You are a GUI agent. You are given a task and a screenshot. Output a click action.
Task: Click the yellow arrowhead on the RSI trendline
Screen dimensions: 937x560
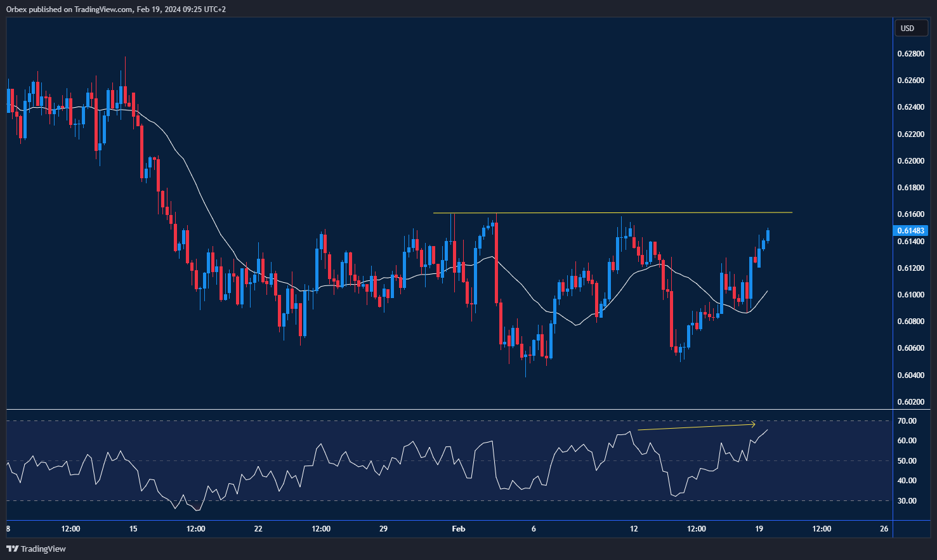pyautogui.click(x=753, y=424)
